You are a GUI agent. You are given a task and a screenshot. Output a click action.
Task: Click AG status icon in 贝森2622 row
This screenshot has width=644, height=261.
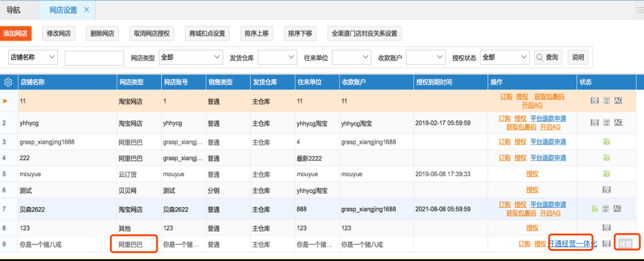click(618, 209)
